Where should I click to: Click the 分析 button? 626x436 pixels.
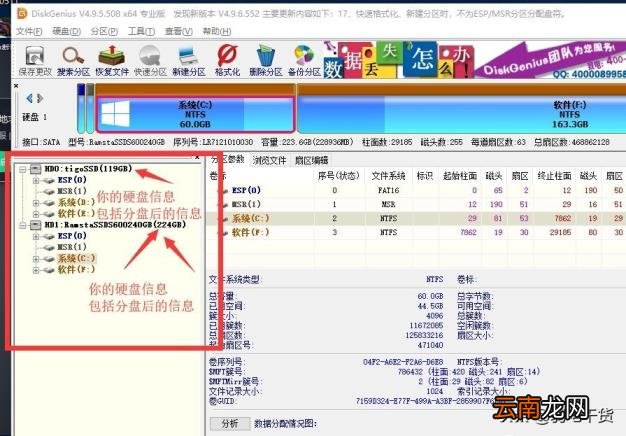(230, 424)
